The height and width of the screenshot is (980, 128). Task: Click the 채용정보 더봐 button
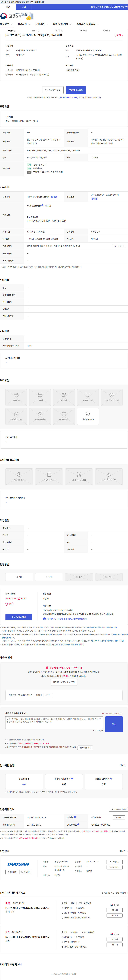click(114, 867)
